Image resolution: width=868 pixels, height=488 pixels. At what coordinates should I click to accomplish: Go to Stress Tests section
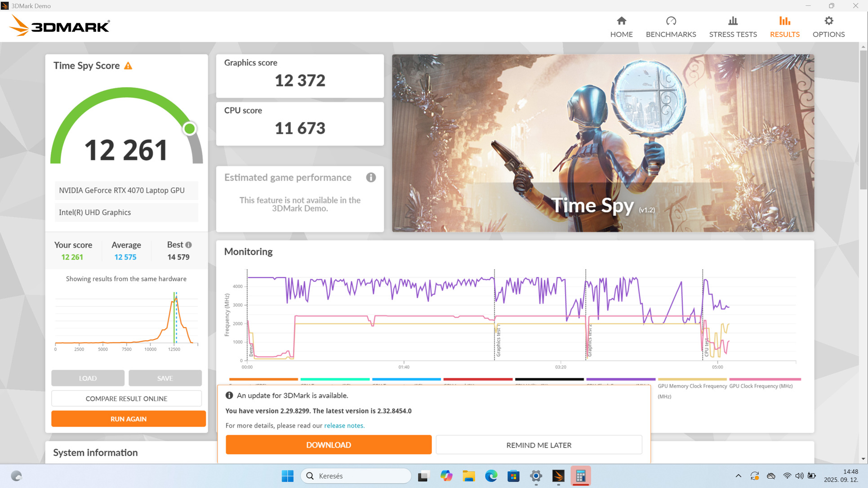point(733,27)
